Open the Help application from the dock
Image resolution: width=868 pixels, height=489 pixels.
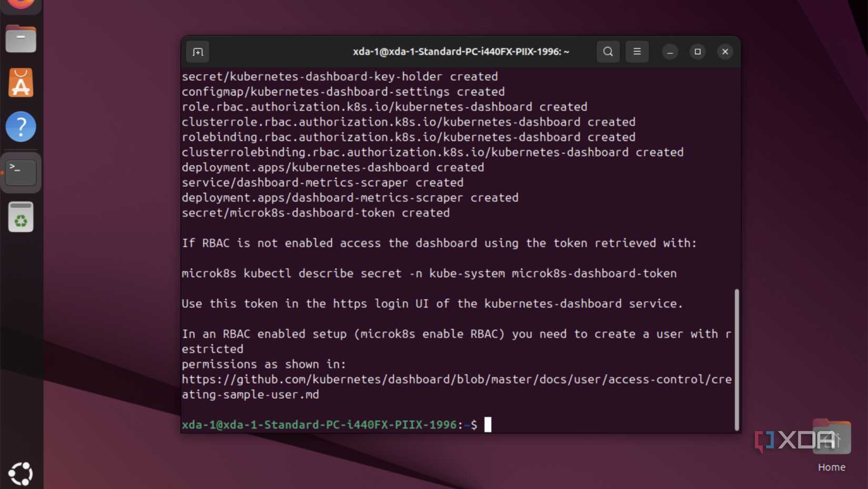(x=21, y=126)
